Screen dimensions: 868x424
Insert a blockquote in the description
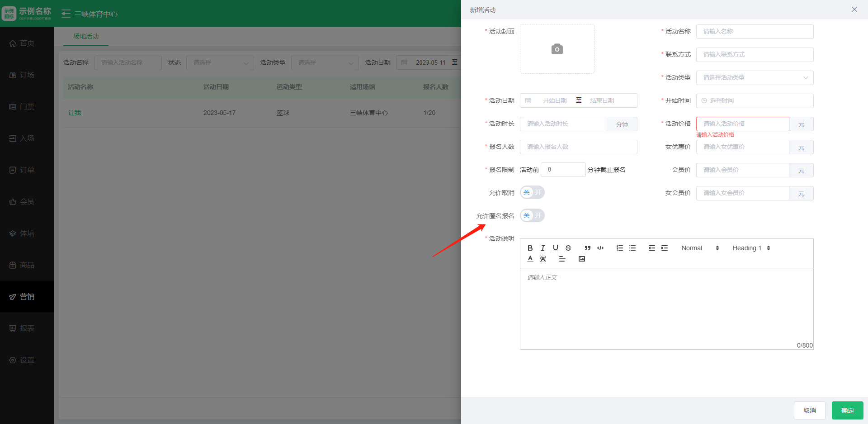587,248
